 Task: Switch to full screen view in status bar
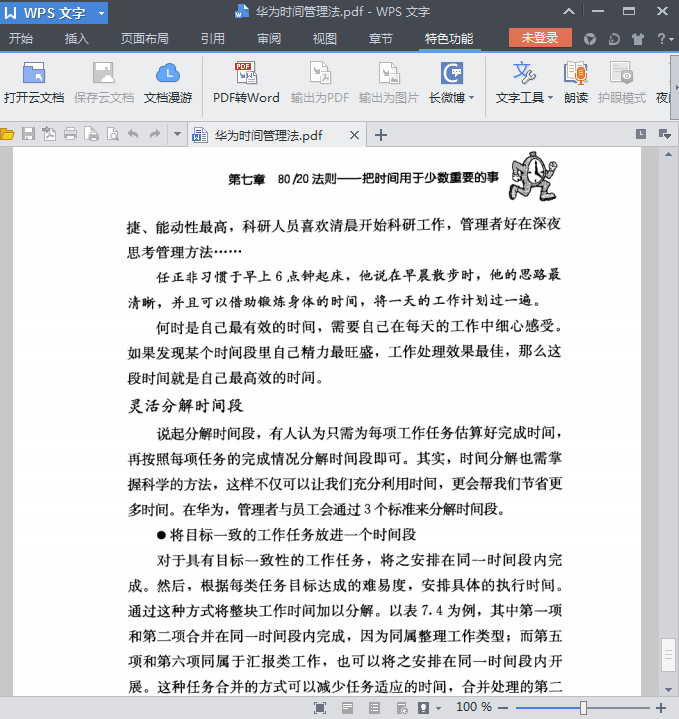click(320, 708)
